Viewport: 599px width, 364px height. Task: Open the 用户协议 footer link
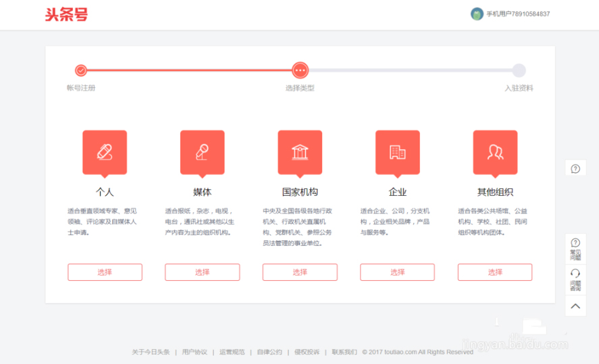coord(194,352)
